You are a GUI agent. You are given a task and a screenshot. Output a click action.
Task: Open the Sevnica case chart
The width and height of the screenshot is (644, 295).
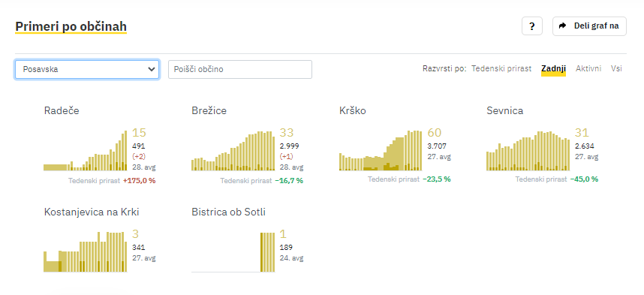pyautogui.click(x=528, y=150)
